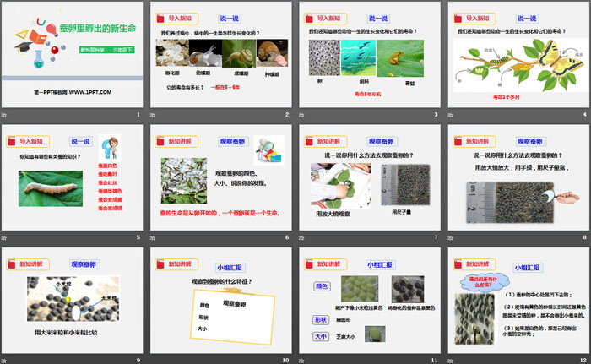Viewport: 591px width, 364px height.
Task: Click the animation star icon under slide 5
Action: (4, 237)
